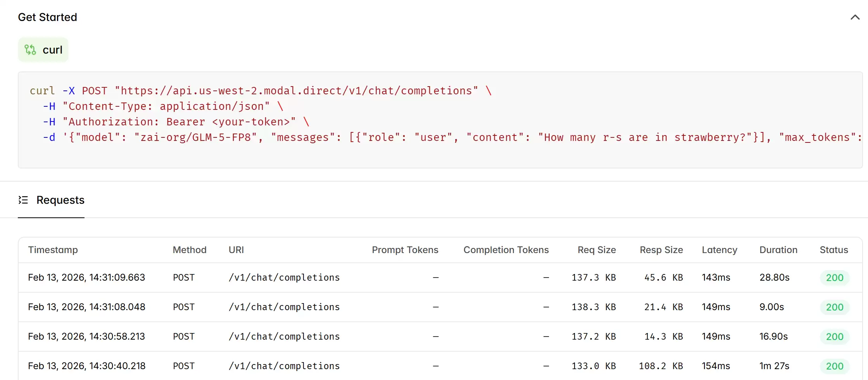The width and height of the screenshot is (868, 380).
Task: Click the Get Started heading
Action: 47,17
